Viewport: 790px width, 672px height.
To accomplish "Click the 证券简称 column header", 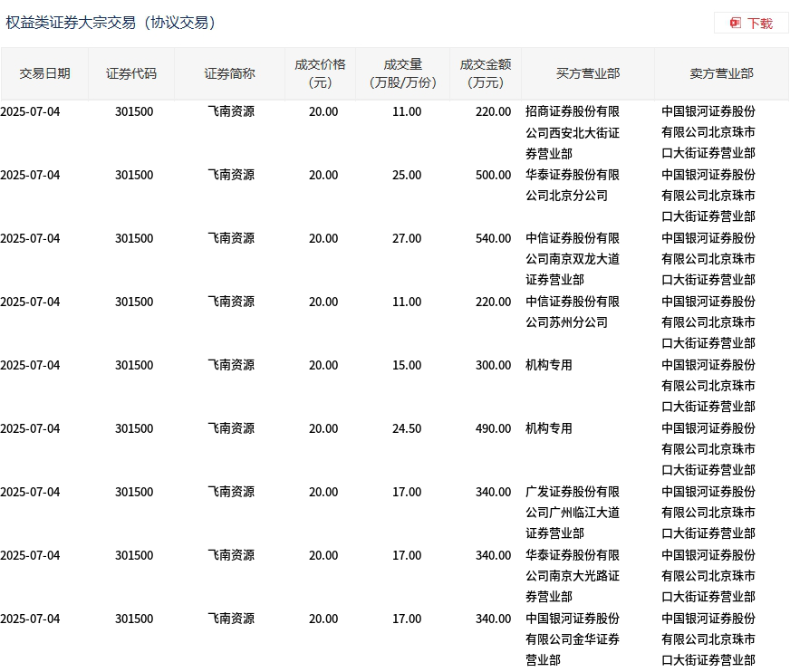I will pyautogui.click(x=230, y=73).
